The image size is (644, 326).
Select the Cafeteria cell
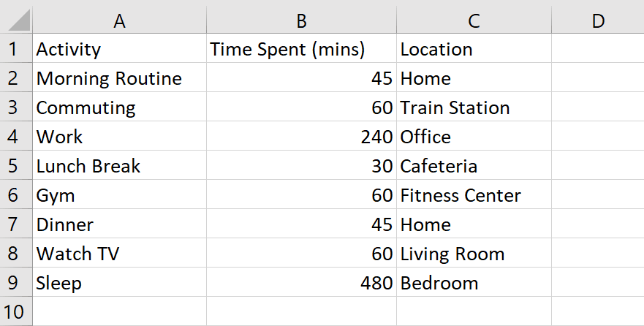[474, 166]
